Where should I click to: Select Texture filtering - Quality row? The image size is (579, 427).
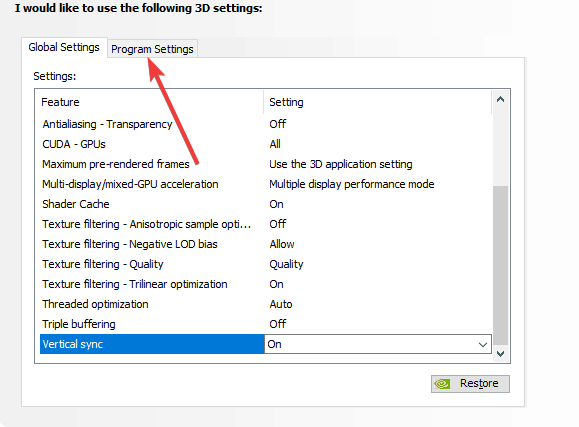click(x=266, y=264)
